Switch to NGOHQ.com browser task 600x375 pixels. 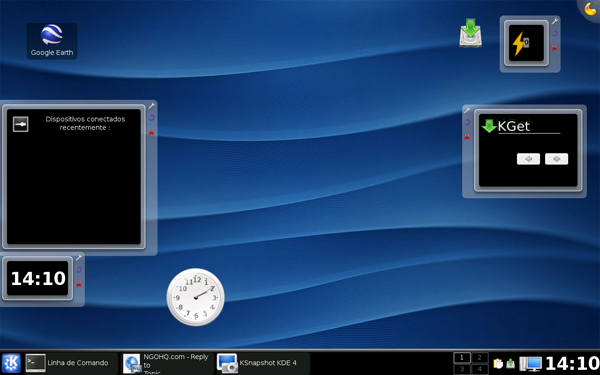(167, 363)
